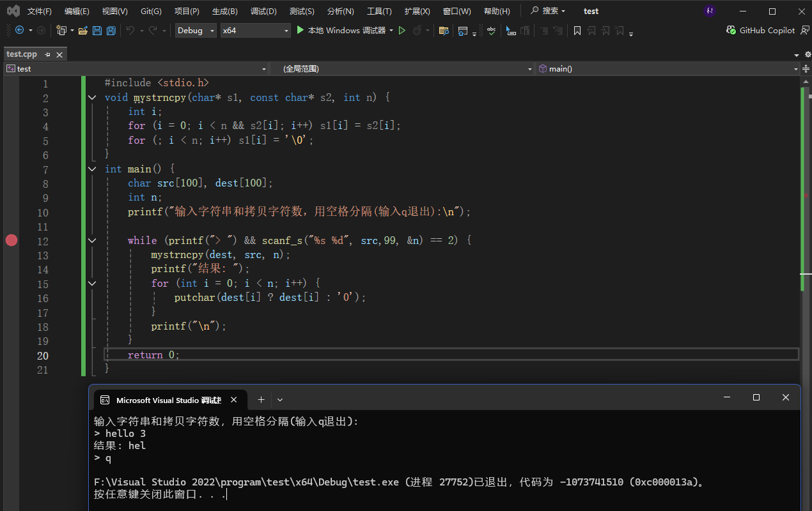
Task: Click '结果: hel' in the console output
Action: [120, 445]
